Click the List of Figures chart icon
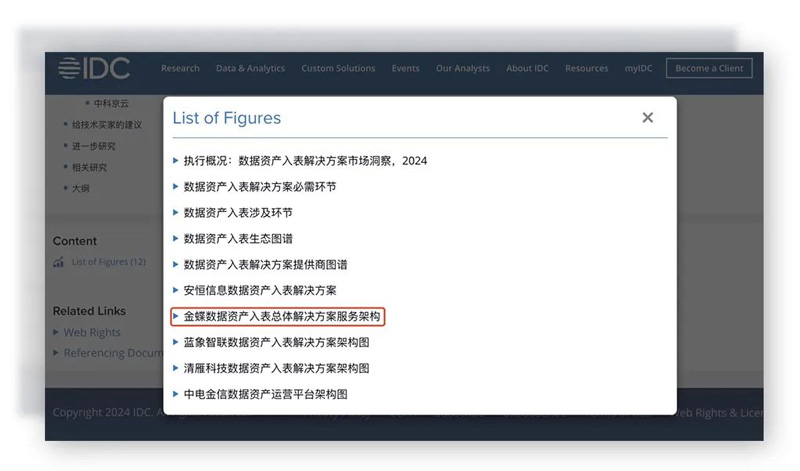 (x=58, y=262)
